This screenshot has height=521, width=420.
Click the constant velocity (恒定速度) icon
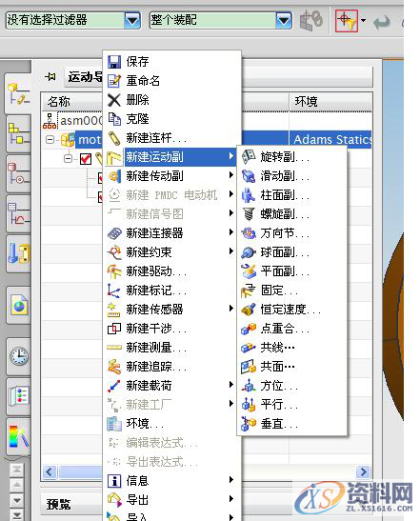[249, 310]
